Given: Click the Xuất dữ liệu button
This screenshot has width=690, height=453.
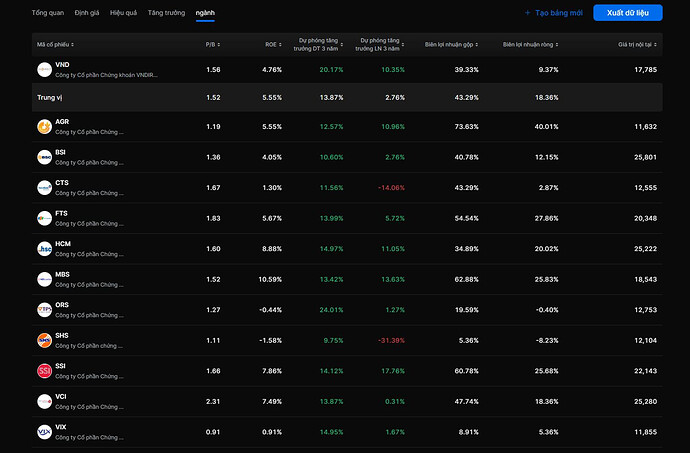Looking at the screenshot, I should click(628, 13).
